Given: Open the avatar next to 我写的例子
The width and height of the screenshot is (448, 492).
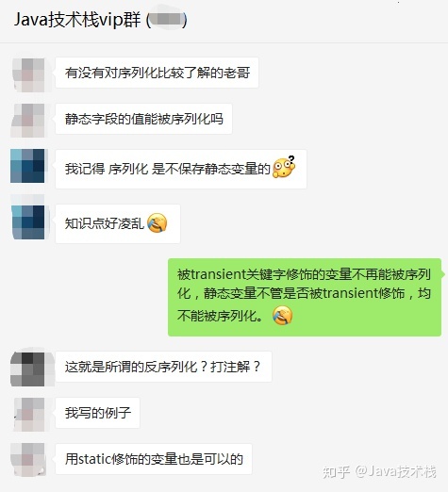Looking at the screenshot, I should [29, 414].
